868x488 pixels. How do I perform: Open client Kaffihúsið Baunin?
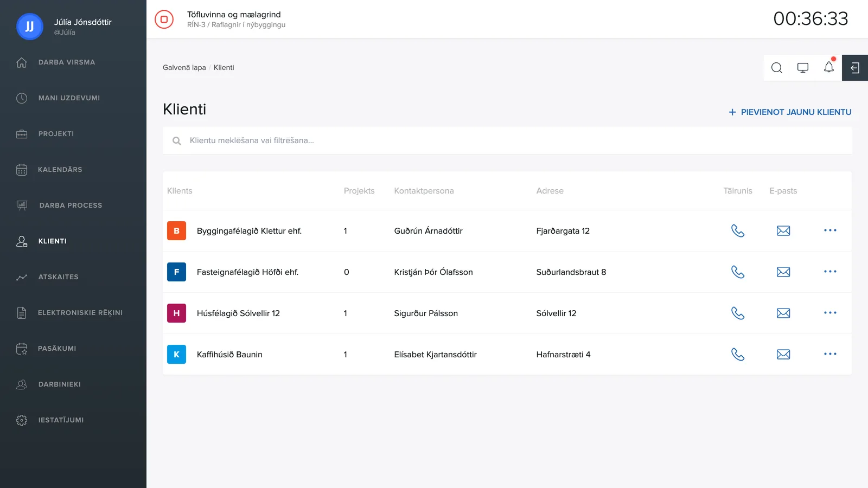click(229, 355)
